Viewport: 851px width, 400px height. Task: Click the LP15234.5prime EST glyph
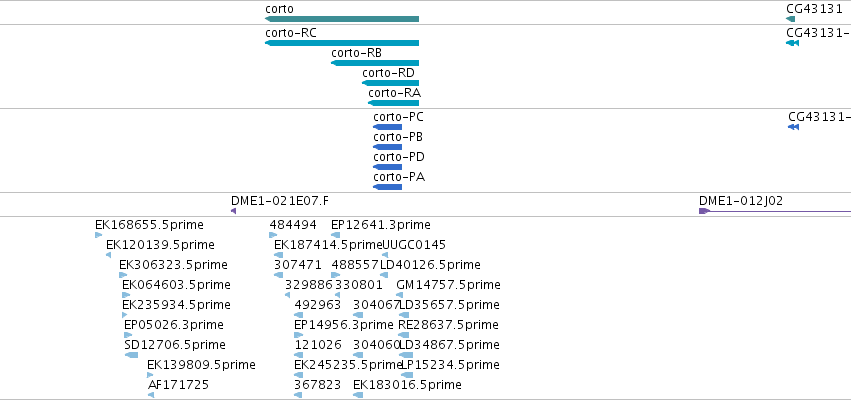coord(407,375)
